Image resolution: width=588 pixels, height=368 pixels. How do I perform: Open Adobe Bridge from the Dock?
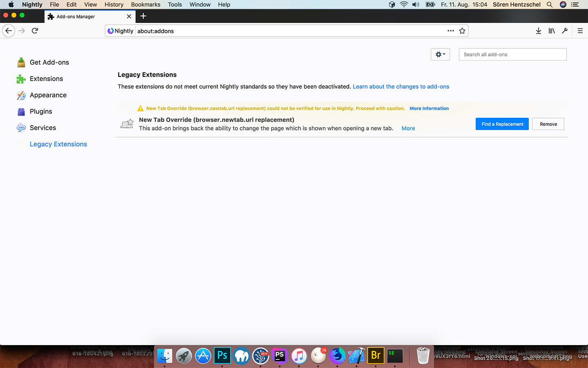click(376, 356)
